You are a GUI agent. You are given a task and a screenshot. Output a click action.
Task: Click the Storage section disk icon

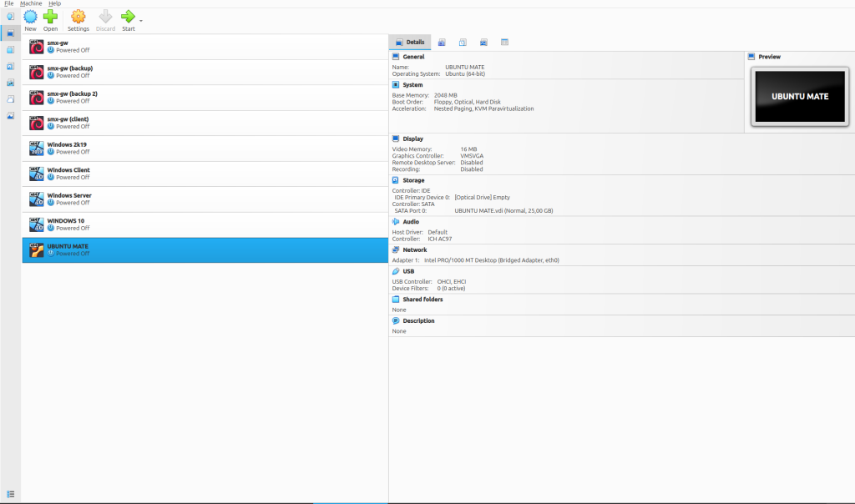click(x=396, y=180)
